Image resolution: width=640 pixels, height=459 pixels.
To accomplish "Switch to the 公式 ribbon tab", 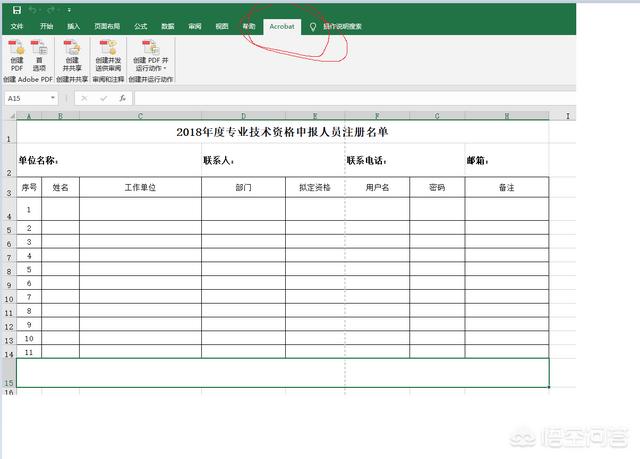I will (x=140, y=27).
